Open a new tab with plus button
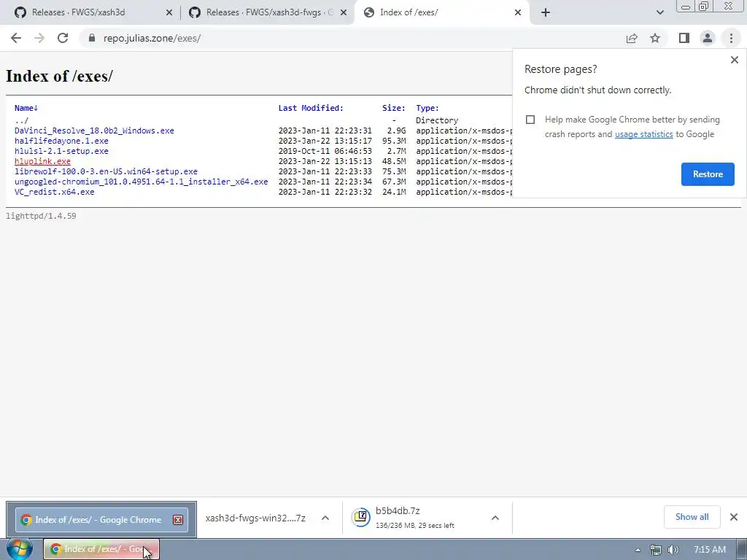The width and height of the screenshot is (747, 560). (546, 12)
